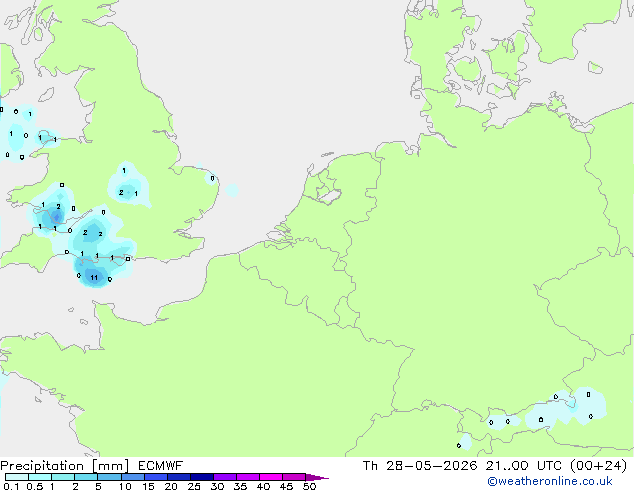Click the 2–5 mm legend color swatch
634x490 pixels.
click(86, 477)
